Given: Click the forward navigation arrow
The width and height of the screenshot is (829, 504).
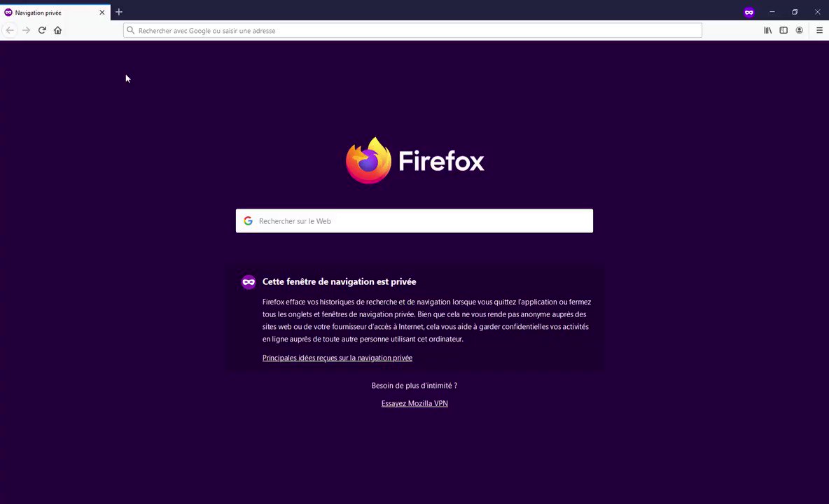Looking at the screenshot, I should [26, 31].
